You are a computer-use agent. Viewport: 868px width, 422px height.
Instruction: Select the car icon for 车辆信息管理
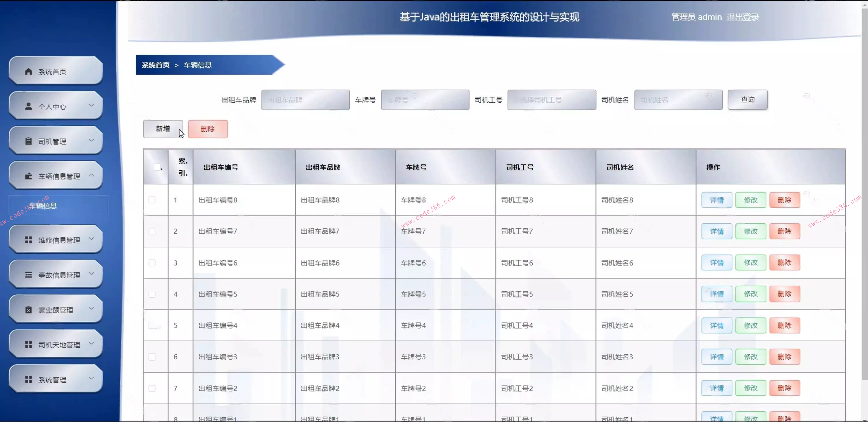coord(28,176)
